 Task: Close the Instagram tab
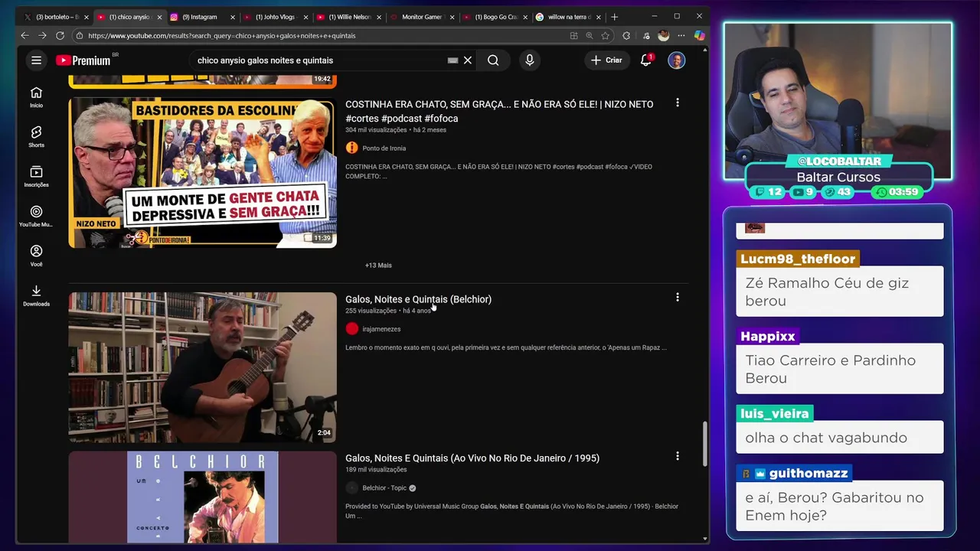click(233, 17)
